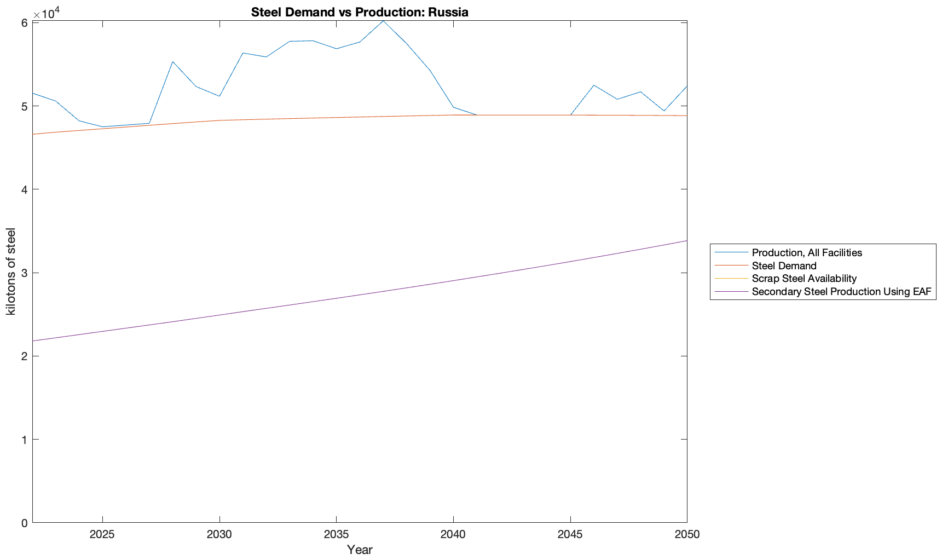The width and height of the screenshot is (942, 560).
Task: Click the 2040 x-axis tick label
Action: pos(453,534)
